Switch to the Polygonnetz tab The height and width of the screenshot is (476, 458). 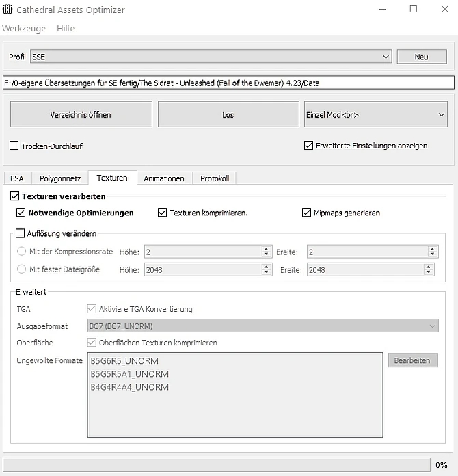pos(60,178)
